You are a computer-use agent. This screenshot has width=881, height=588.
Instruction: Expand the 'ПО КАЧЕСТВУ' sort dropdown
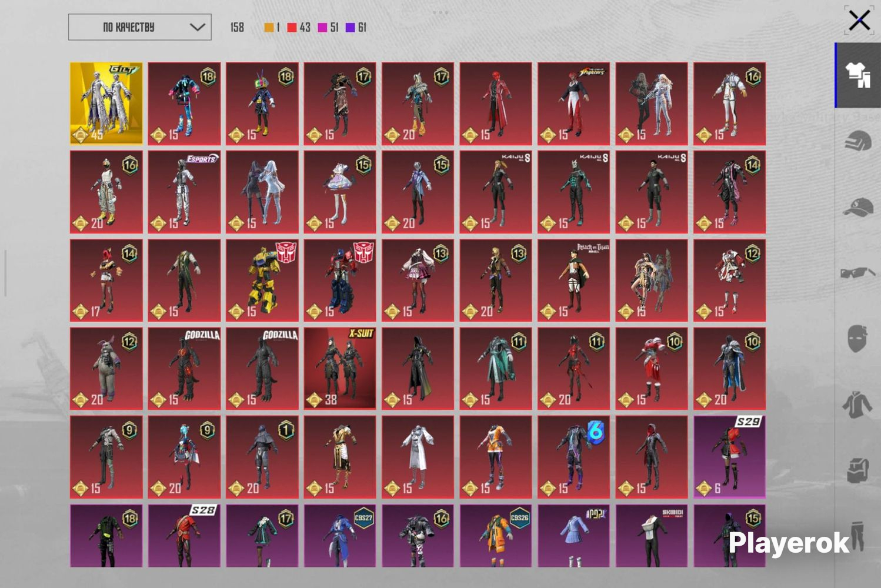point(140,27)
